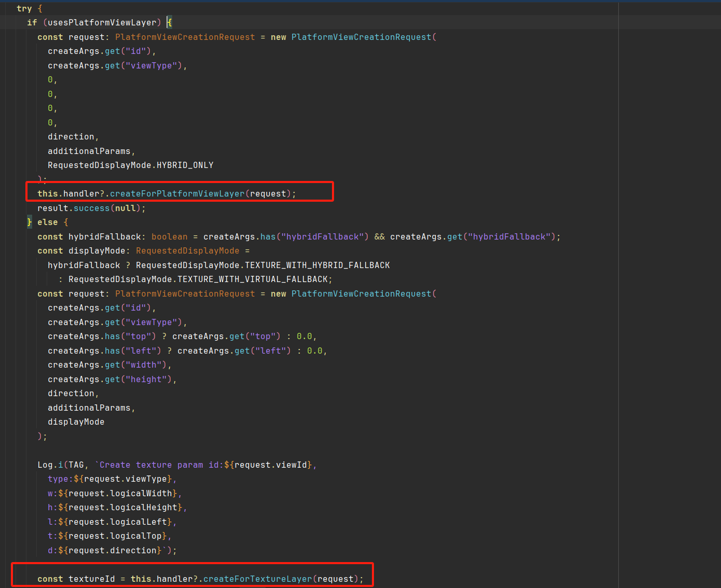Click the boolean type annotation

169,237
